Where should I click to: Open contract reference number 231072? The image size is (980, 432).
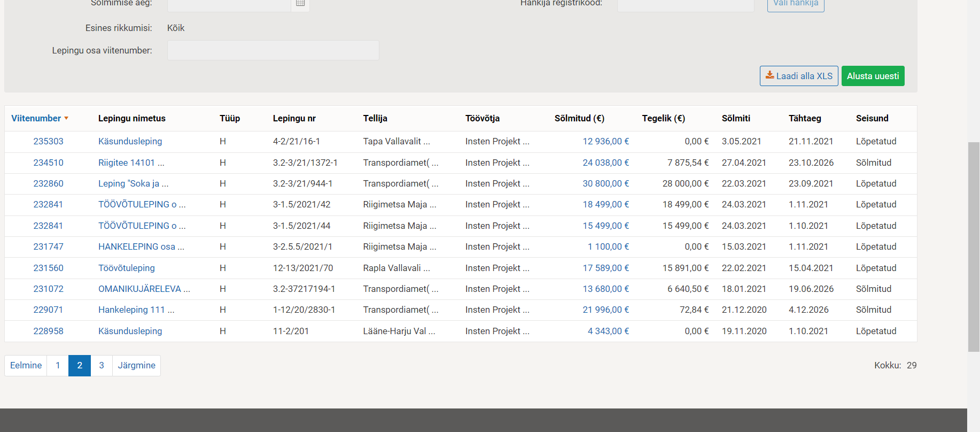(x=48, y=289)
